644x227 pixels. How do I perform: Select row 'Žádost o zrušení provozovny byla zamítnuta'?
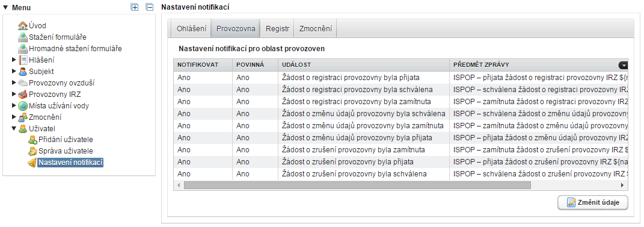(401, 150)
